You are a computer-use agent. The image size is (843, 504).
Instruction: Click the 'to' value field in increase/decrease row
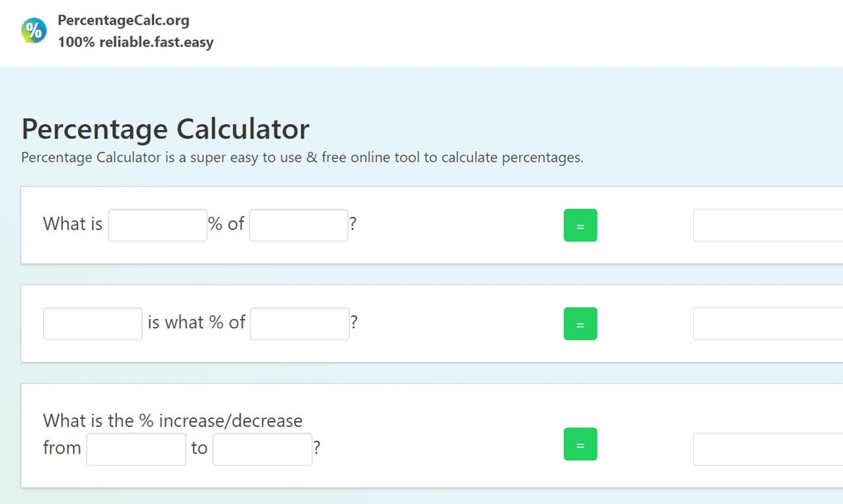[262, 448]
